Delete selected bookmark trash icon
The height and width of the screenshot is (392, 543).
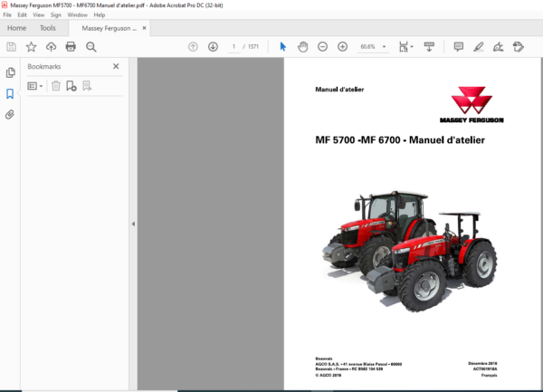click(x=56, y=86)
